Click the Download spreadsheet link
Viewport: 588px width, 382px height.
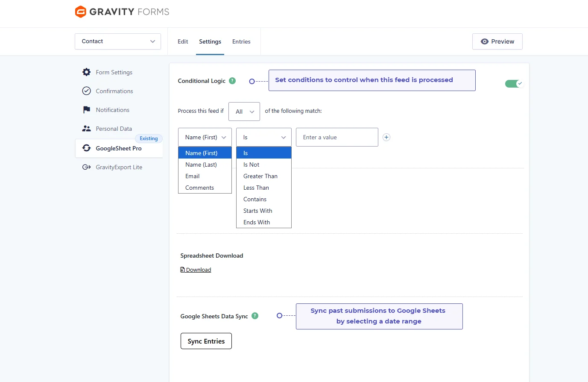(x=199, y=270)
